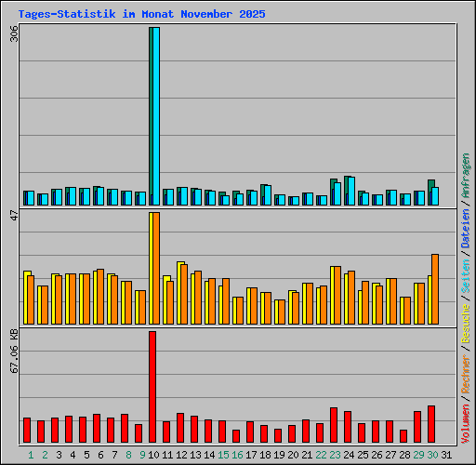
Task: Click the '306' axis value label
Action: coord(14,33)
